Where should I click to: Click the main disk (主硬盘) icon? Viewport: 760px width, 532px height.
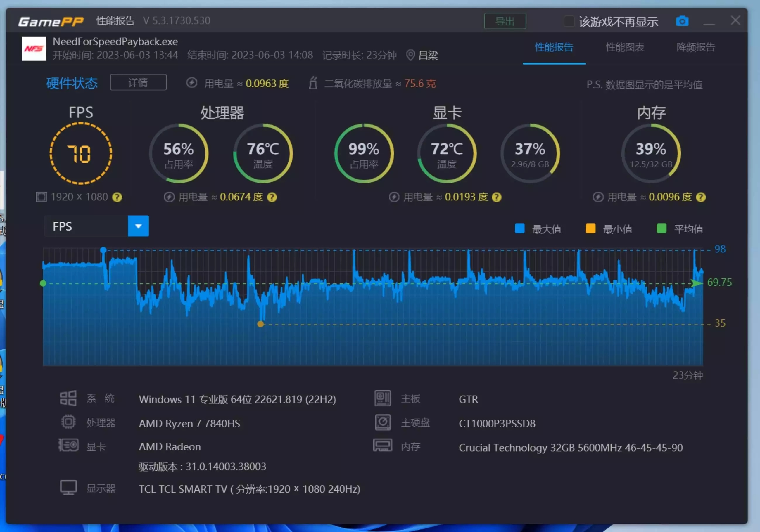383,422
